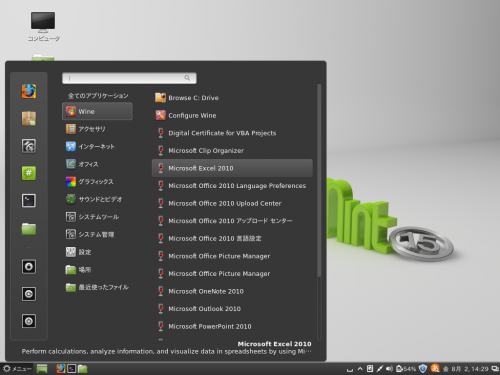This screenshot has height=375, width=500.
Task: Open Configure Wine
Action: [x=232, y=115]
